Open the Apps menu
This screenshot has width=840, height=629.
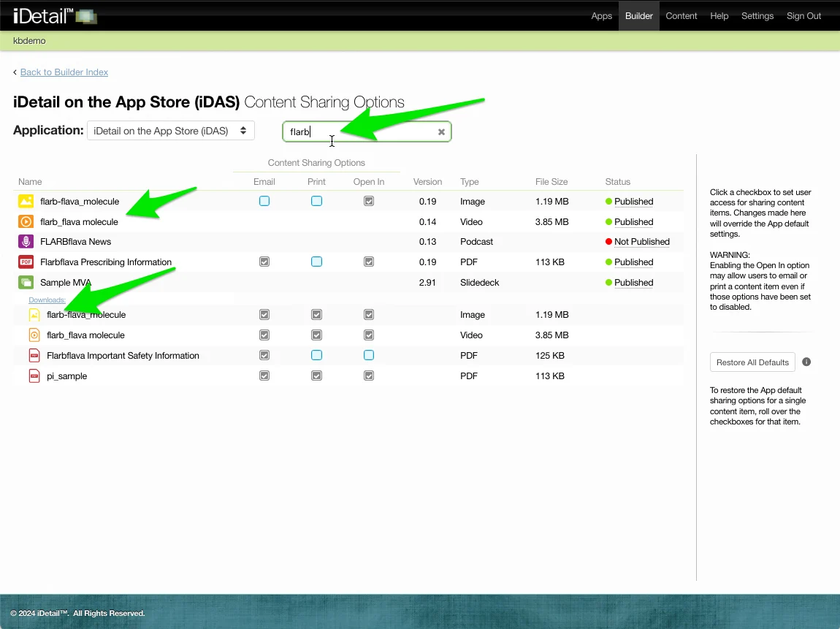pyautogui.click(x=601, y=16)
